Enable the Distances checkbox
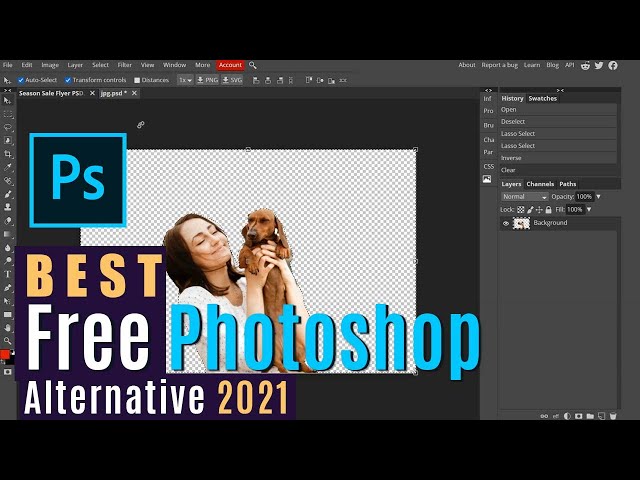This screenshot has height=480, width=640. [x=137, y=80]
